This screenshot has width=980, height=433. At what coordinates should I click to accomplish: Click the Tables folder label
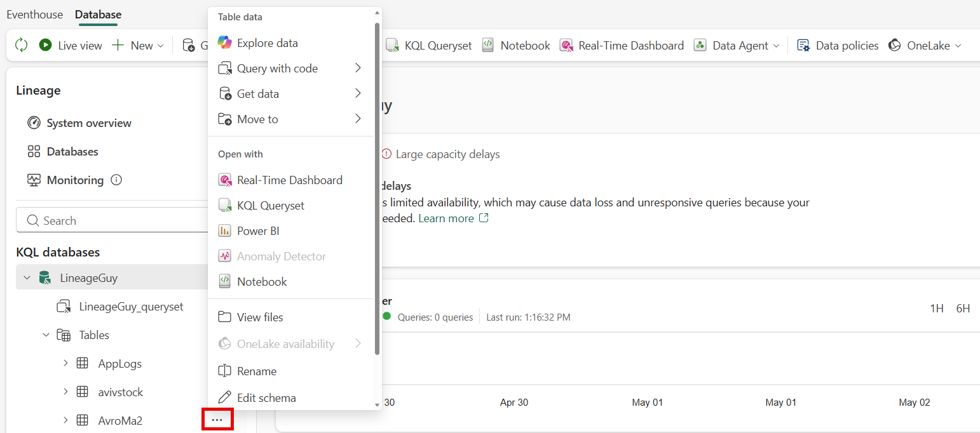pos(94,335)
